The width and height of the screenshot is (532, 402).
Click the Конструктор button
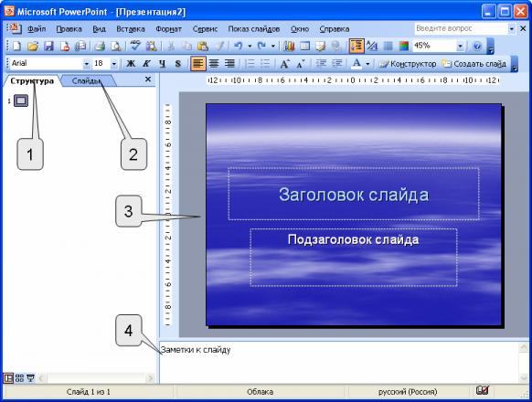click(x=408, y=63)
